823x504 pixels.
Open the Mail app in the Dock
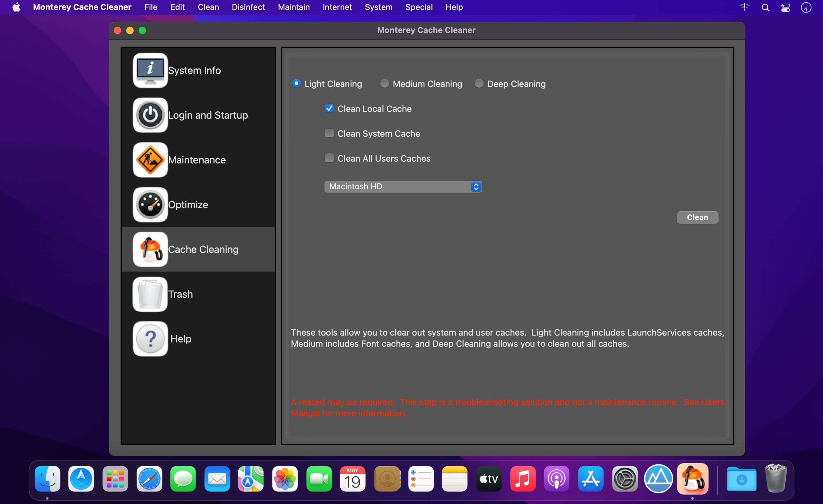pyautogui.click(x=217, y=479)
